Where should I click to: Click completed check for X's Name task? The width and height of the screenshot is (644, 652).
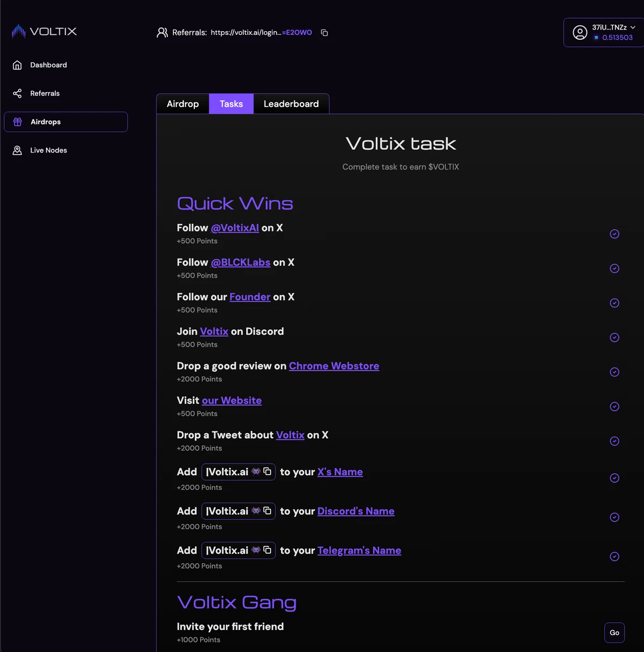pyautogui.click(x=614, y=478)
